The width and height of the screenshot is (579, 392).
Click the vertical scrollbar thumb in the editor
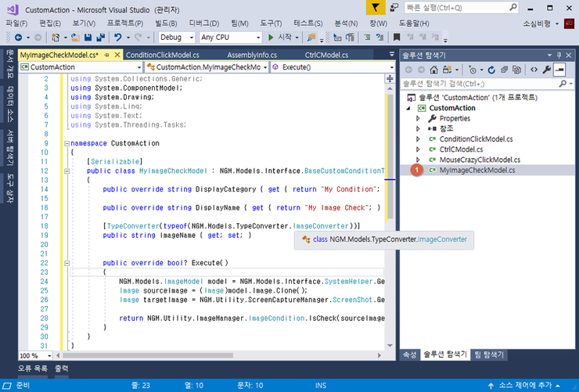point(390,157)
